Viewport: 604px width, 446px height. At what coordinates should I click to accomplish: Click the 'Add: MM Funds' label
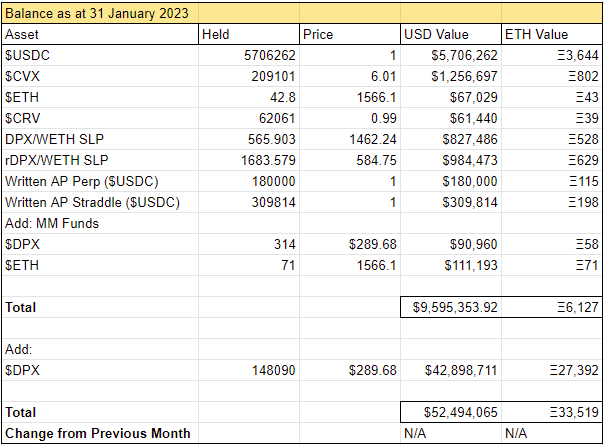click(x=52, y=223)
